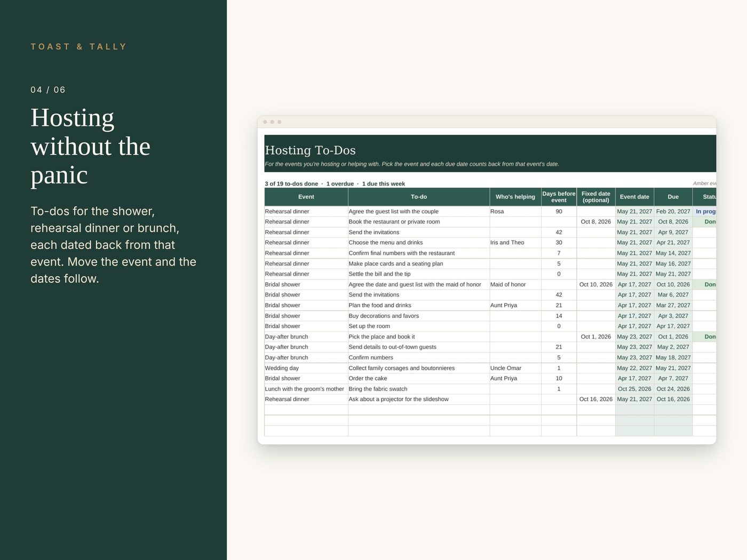This screenshot has height=560, width=747.
Task: Click the 'Days before event' column header
Action: click(x=559, y=197)
